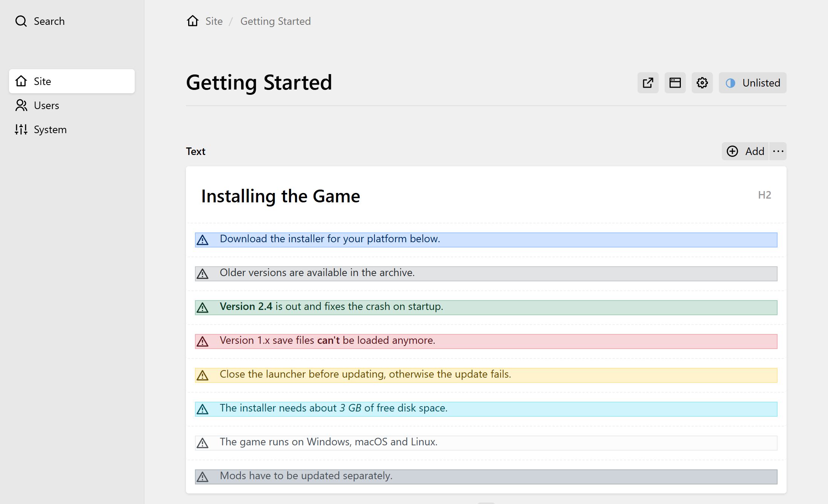Go to the Site menu item
This screenshot has width=828, height=504.
72,81
